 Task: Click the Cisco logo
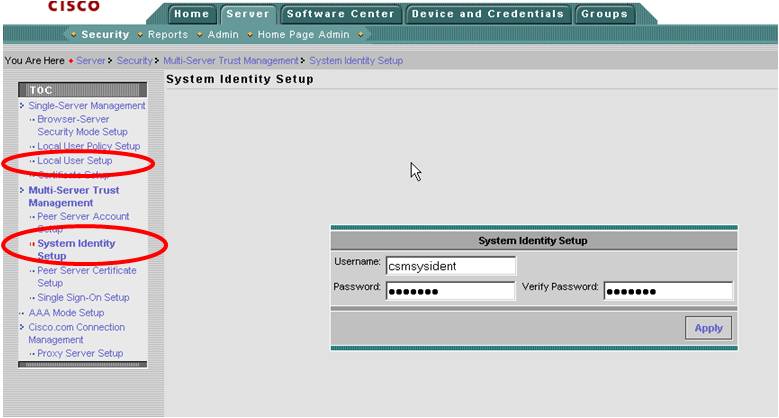74,5
